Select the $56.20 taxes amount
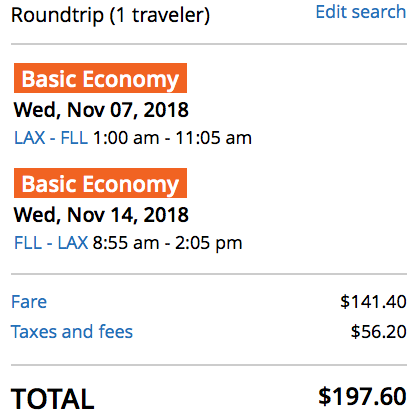418x418 pixels. tap(379, 332)
